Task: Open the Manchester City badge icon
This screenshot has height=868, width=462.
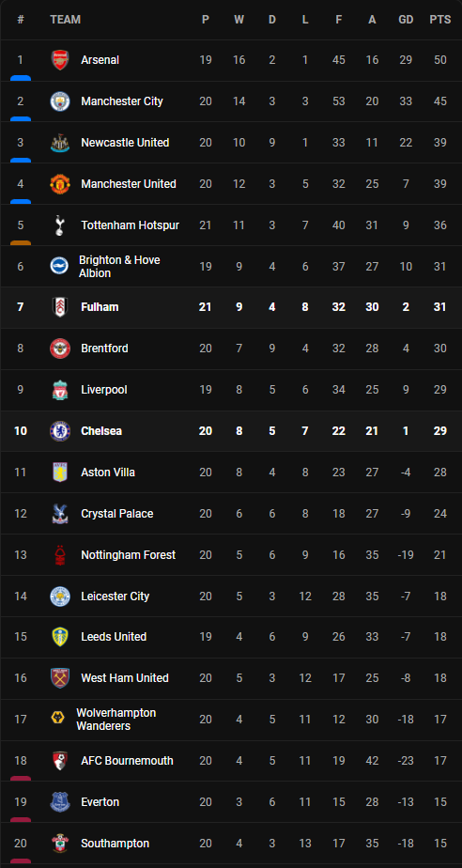Action: point(60,101)
